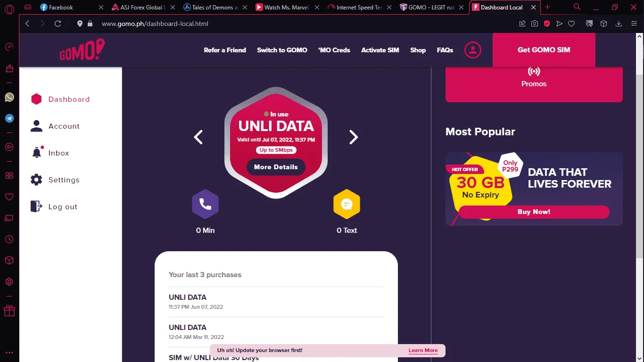644x362 pixels.
Task: Close the Dashboard Local tab
Action: tap(533, 8)
